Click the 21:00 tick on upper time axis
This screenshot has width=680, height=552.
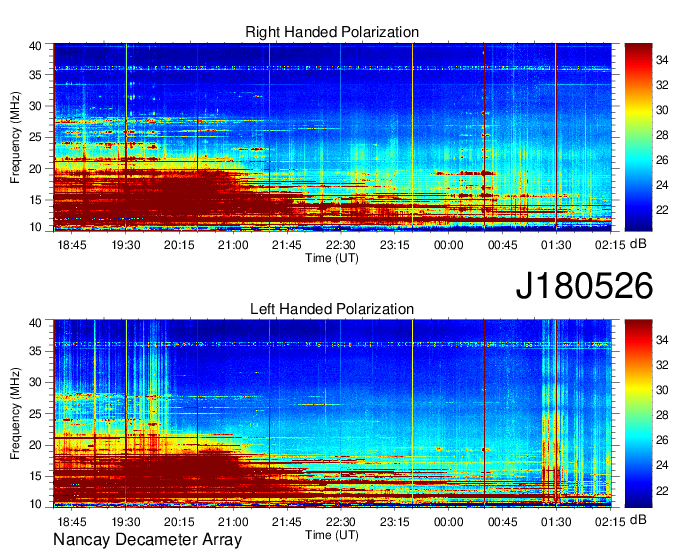(x=233, y=245)
